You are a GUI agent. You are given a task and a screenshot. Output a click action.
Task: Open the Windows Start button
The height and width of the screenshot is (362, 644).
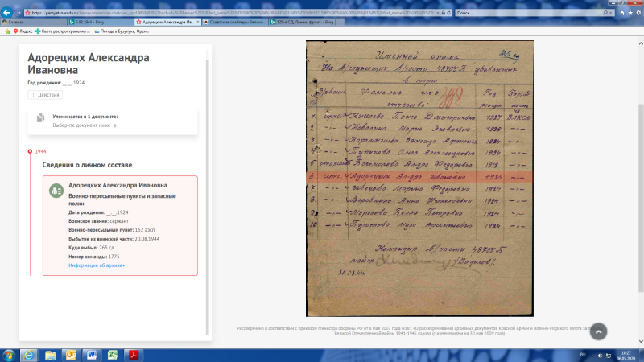click(9, 355)
